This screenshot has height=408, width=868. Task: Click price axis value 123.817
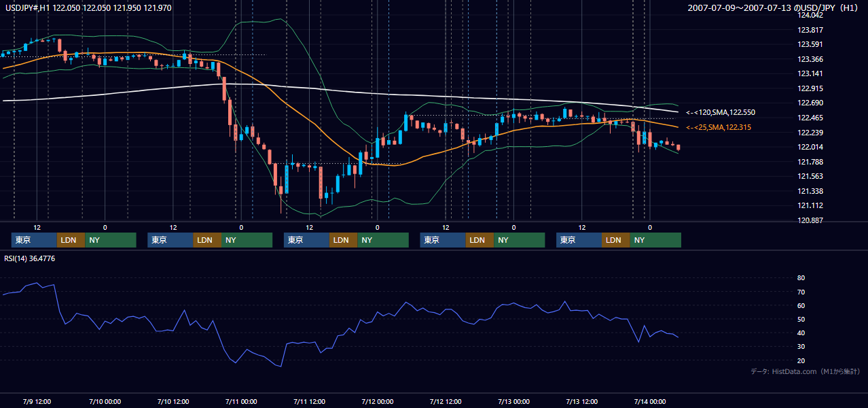click(x=810, y=30)
